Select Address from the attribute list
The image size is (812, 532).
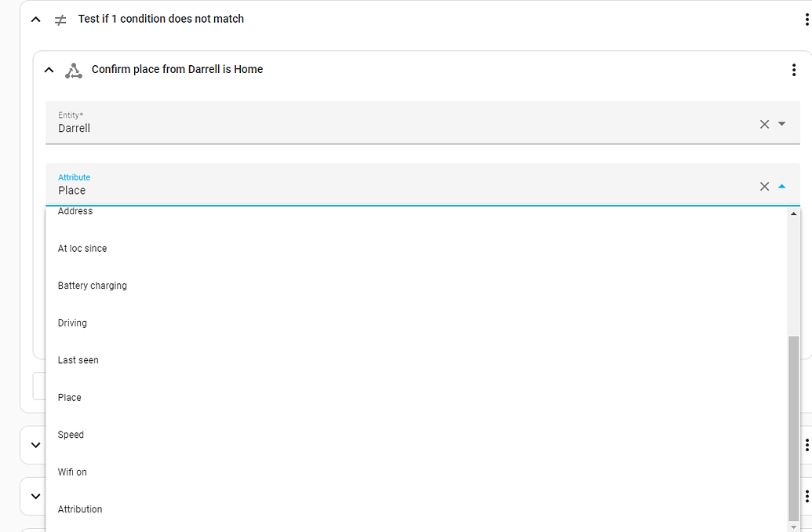tap(75, 212)
